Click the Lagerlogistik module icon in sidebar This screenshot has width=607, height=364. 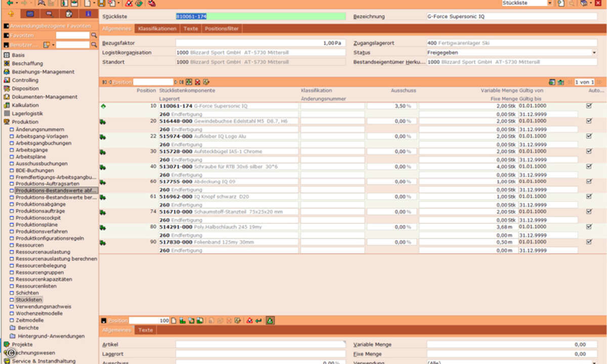pyautogui.click(x=7, y=113)
